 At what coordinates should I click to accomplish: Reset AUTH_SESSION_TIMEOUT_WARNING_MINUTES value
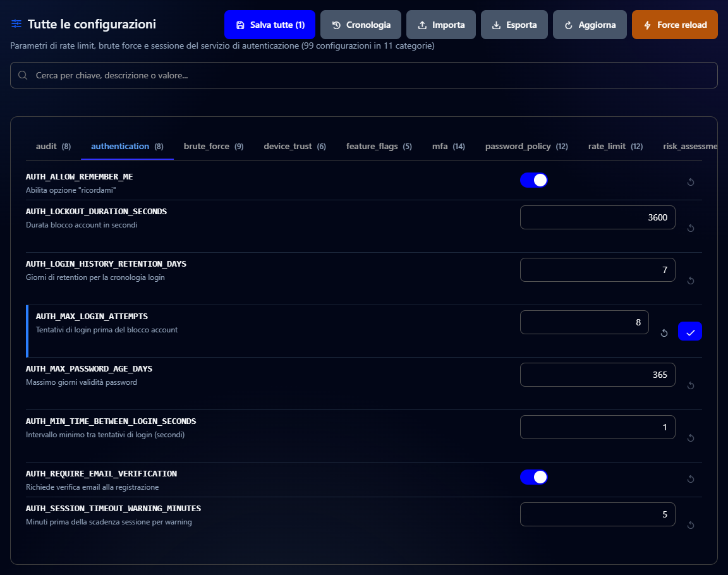tap(690, 525)
